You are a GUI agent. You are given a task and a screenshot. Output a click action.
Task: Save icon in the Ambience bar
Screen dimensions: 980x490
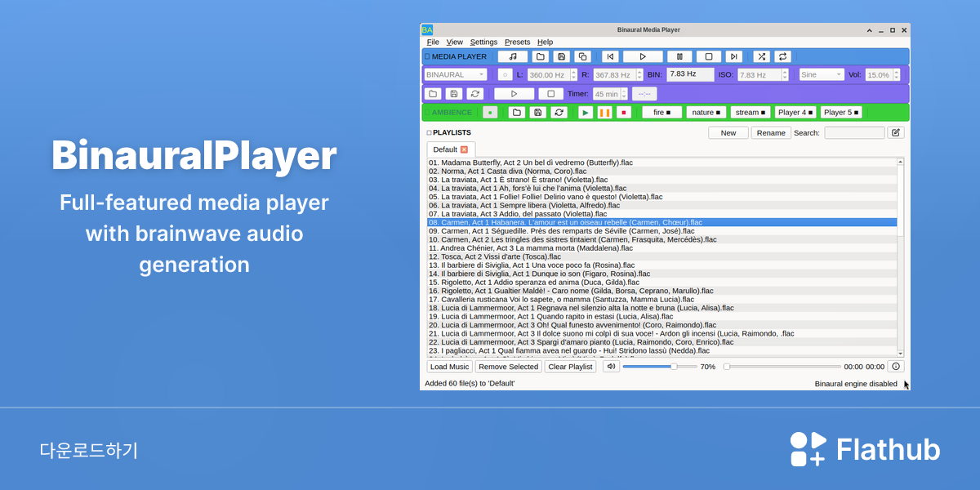(x=537, y=113)
